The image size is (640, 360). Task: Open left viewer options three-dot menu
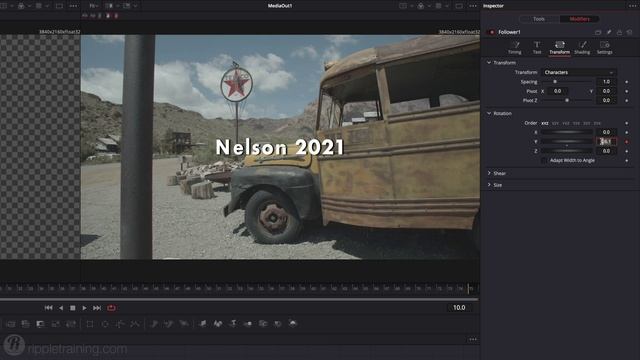[x=73, y=6]
